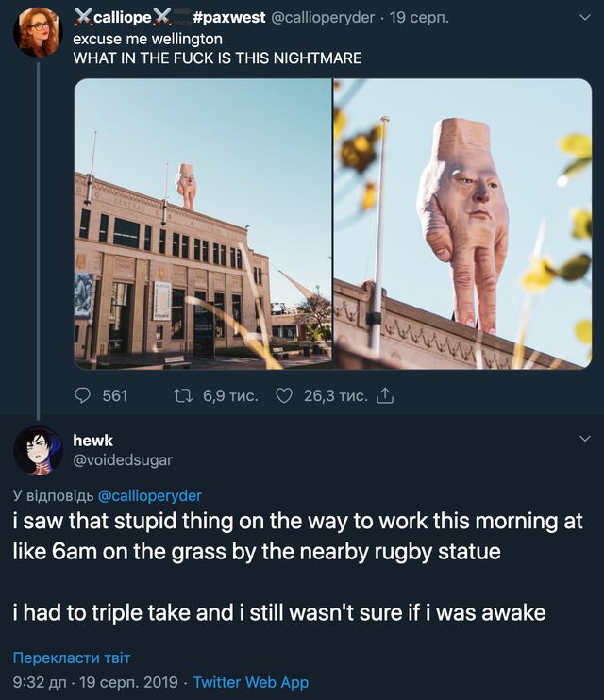Click @callioperyder mention after "У відповідь"

(150, 495)
